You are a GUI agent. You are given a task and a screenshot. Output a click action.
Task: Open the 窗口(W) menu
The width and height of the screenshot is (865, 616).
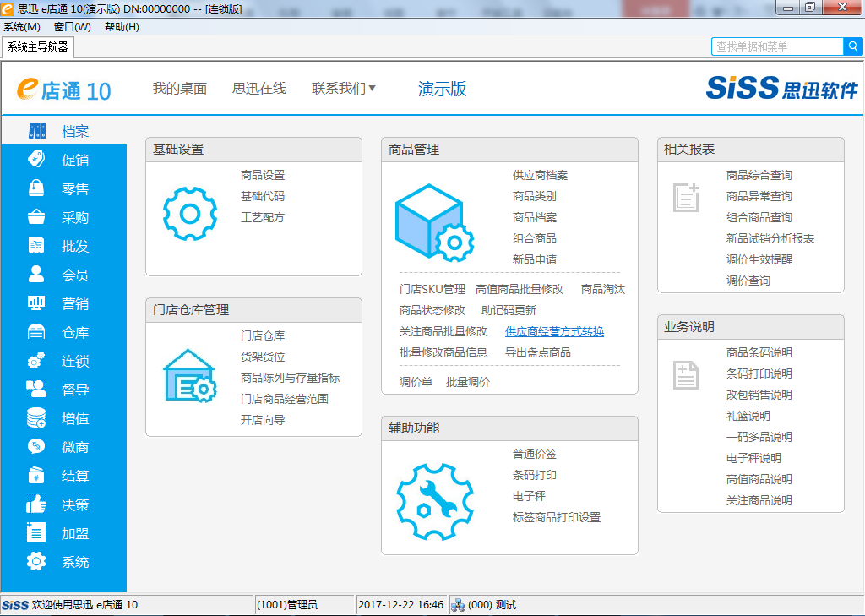coord(73,26)
